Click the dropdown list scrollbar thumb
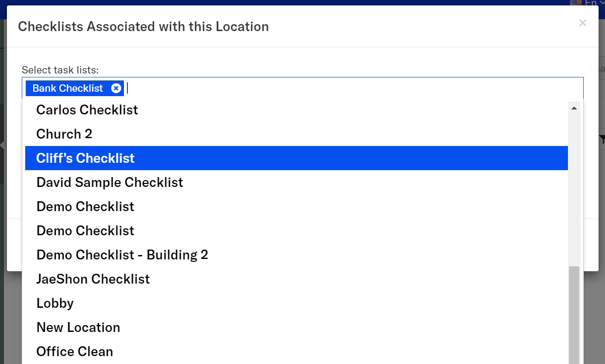Image resolution: width=605 pixels, height=364 pixels. point(574,316)
